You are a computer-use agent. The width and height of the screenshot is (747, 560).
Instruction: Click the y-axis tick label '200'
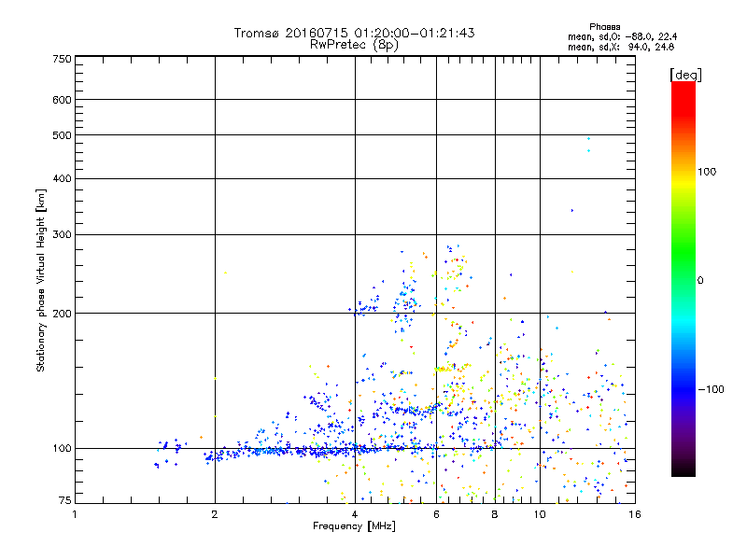pos(63,314)
